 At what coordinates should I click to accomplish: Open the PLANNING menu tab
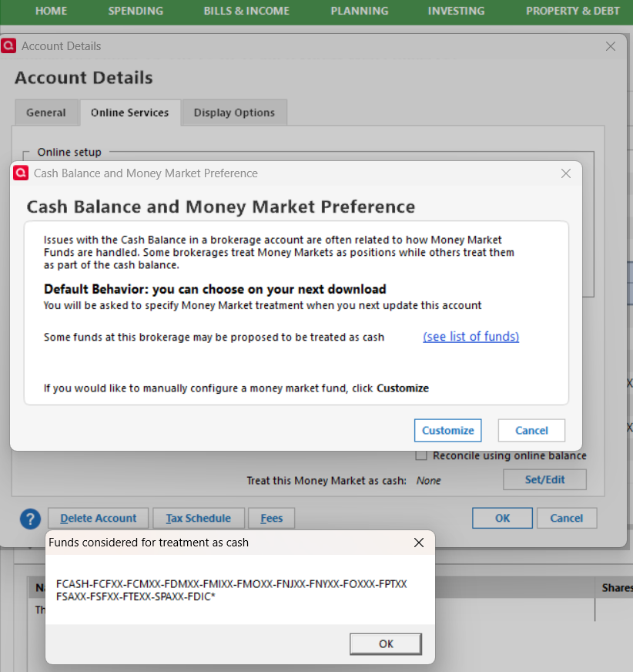tap(360, 11)
